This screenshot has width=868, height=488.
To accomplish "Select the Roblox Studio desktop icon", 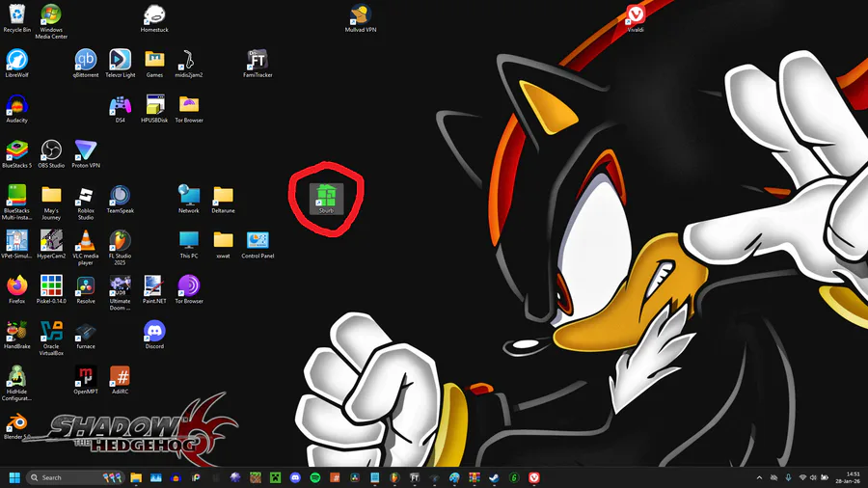I will tap(85, 203).
